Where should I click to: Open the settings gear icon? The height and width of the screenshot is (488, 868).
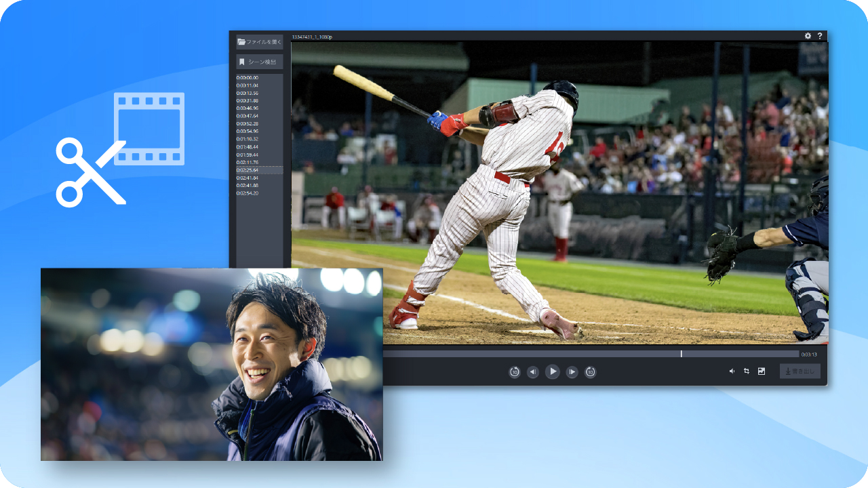tap(808, 36)
